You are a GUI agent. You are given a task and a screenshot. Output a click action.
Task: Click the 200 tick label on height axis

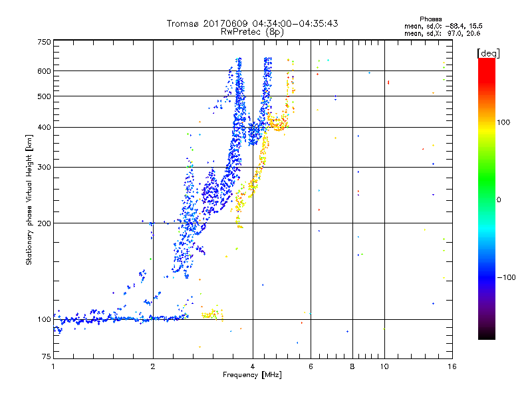coord(44,223)
